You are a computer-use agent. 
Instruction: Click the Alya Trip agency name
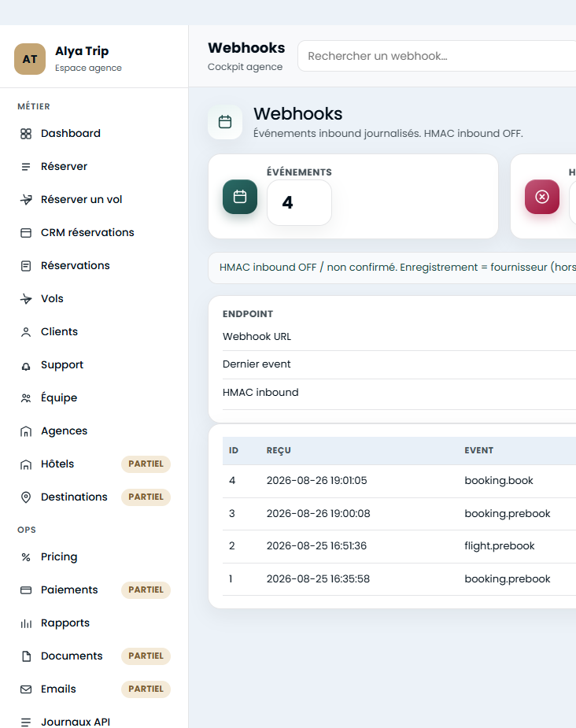click(82, 51)
